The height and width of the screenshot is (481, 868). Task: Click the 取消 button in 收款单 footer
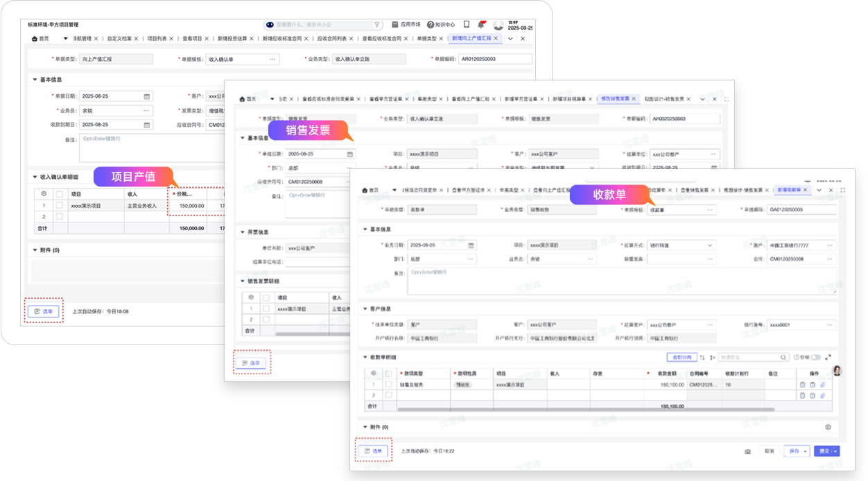click(769, 451)
